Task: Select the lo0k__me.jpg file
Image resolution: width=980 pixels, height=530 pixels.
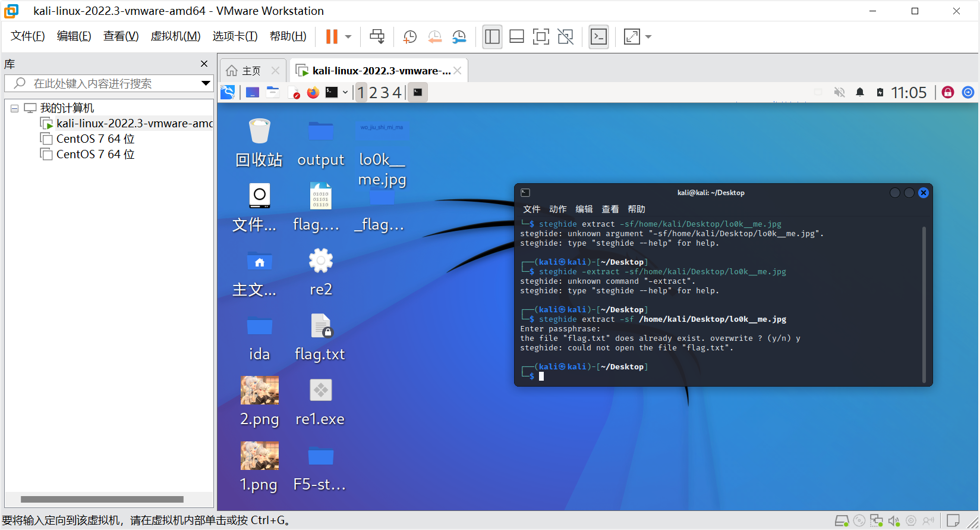Action: click(x=382, y=152)
